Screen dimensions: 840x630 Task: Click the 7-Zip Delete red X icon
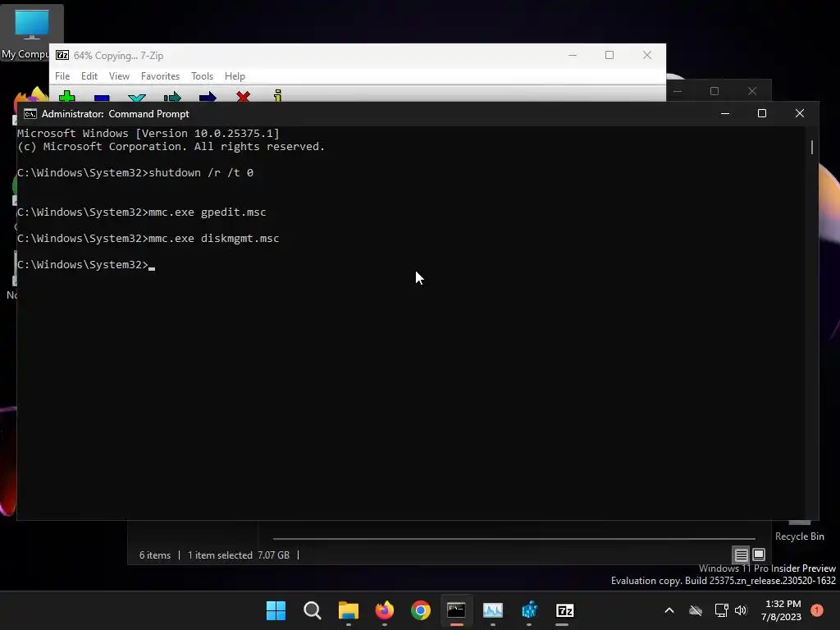(243, 97)
